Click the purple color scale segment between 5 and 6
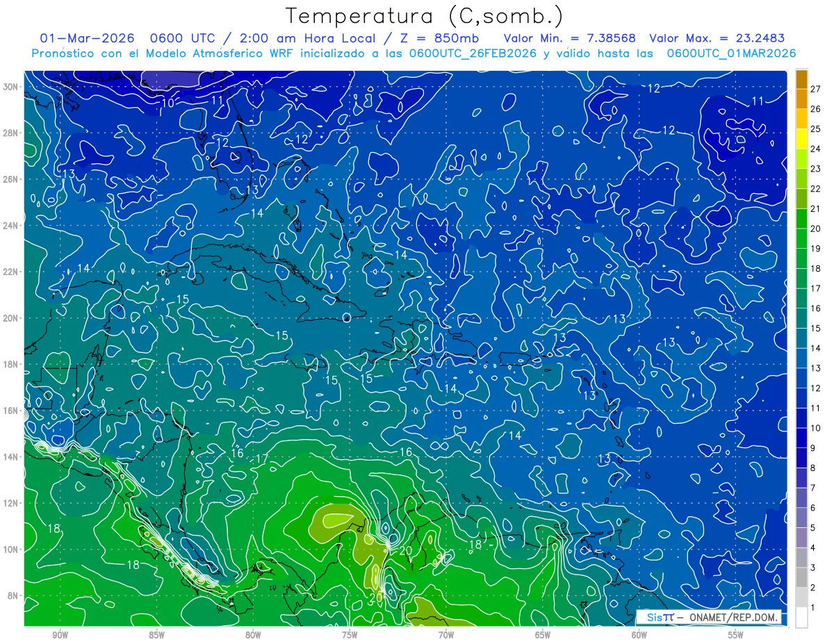Image resolution: width=834 pixels, height=644 pixels. [802, 518]
